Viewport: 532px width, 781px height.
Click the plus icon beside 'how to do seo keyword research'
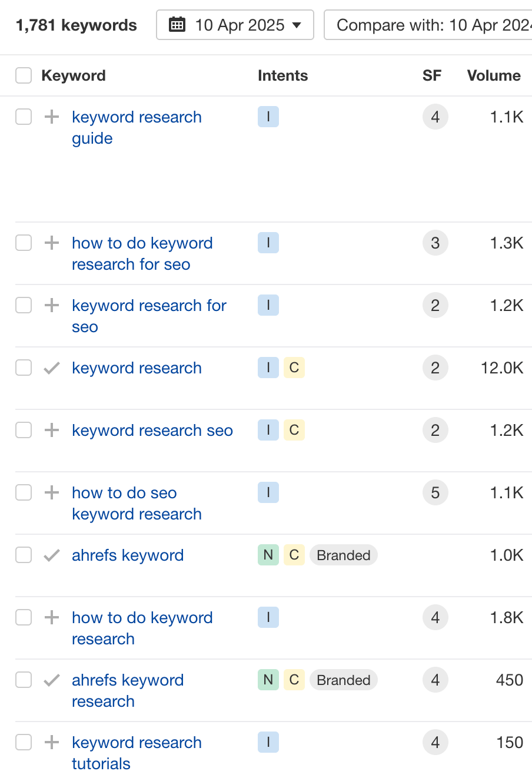(52, 492)
